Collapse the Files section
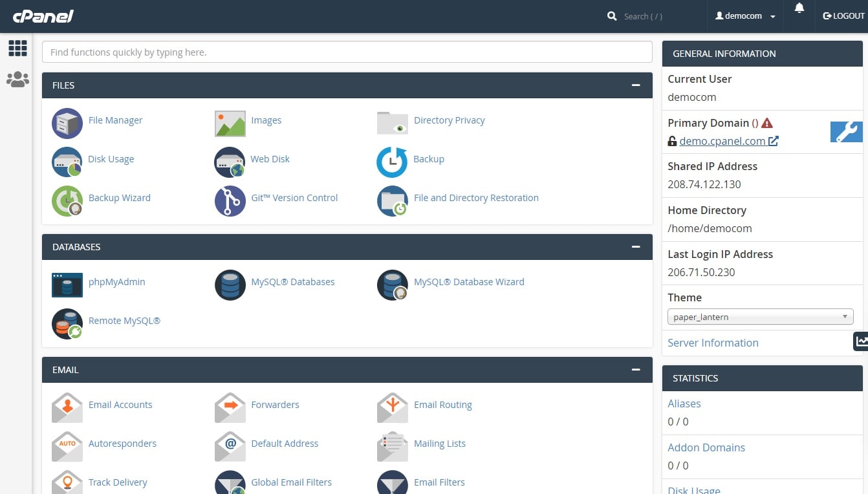868x494 pixels. point(636,85)
